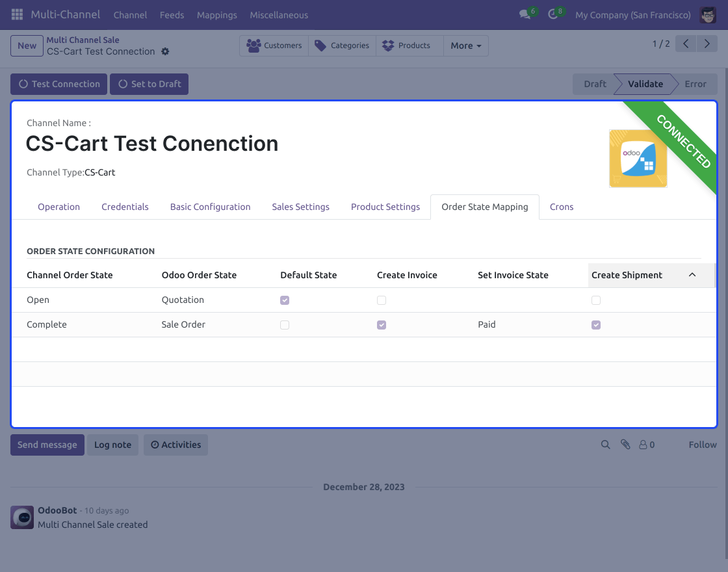Switch to the Basic Configuration tab
Image resolution: width=728 pixels, height=572 pixels.
tap(211, 207)
